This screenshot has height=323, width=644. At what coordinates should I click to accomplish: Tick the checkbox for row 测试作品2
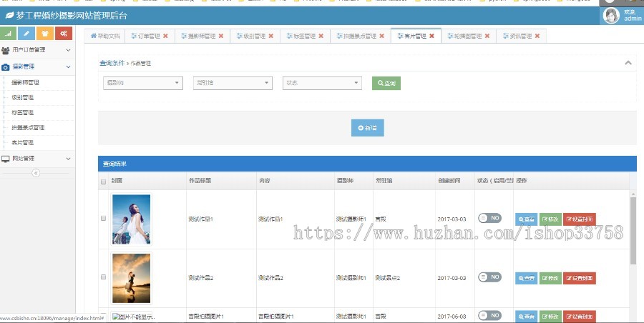[x=104, y=277]
